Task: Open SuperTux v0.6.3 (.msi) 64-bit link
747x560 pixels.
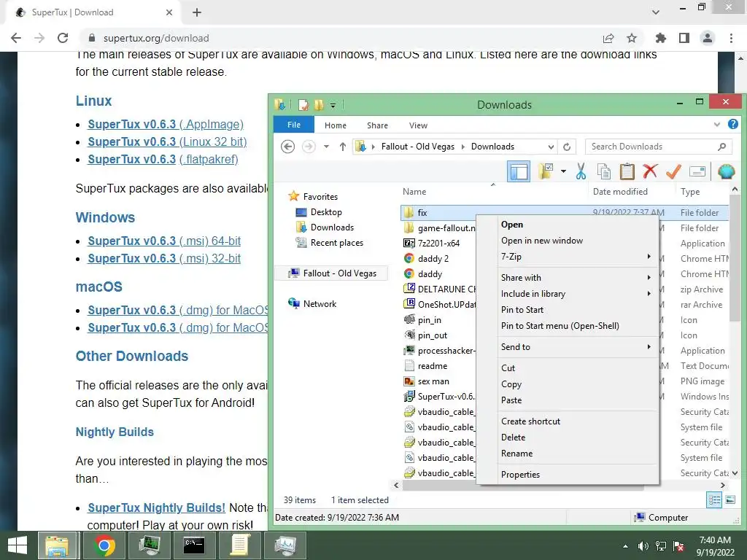Action: 164,241
